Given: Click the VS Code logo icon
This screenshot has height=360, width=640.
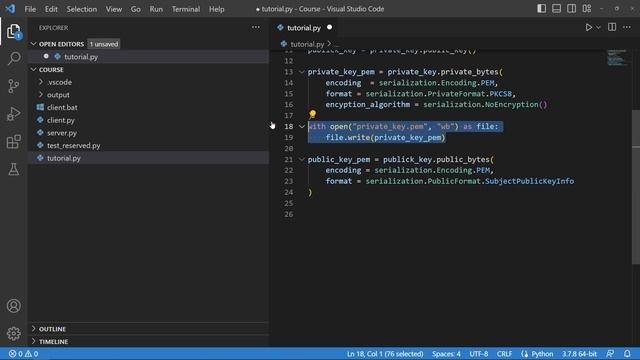Looking at the screenshot, I should [10, 9].
